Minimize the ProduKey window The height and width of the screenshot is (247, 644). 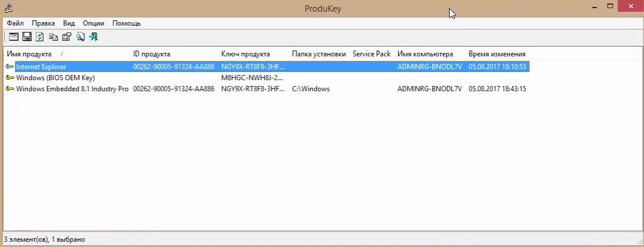coord(595,7)
